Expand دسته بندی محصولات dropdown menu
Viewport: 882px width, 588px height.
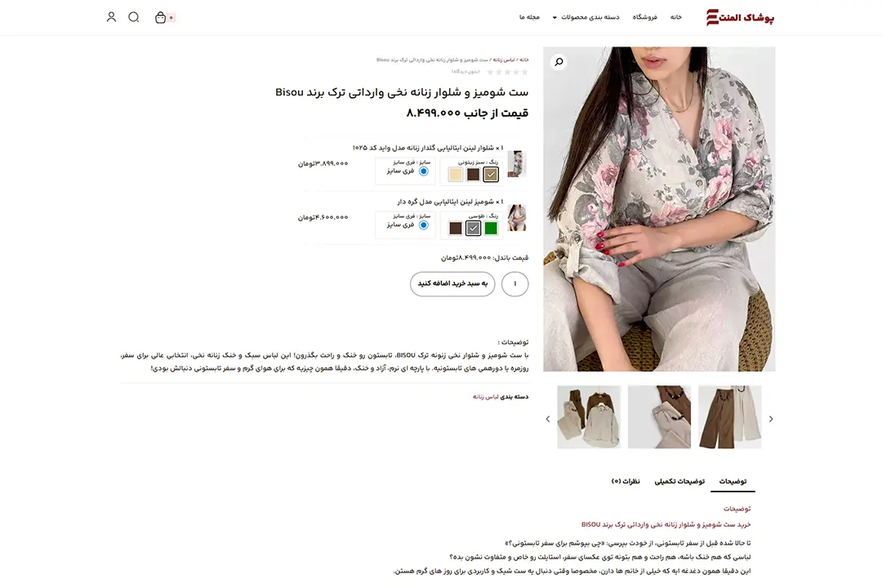click(x=586, y=17)
